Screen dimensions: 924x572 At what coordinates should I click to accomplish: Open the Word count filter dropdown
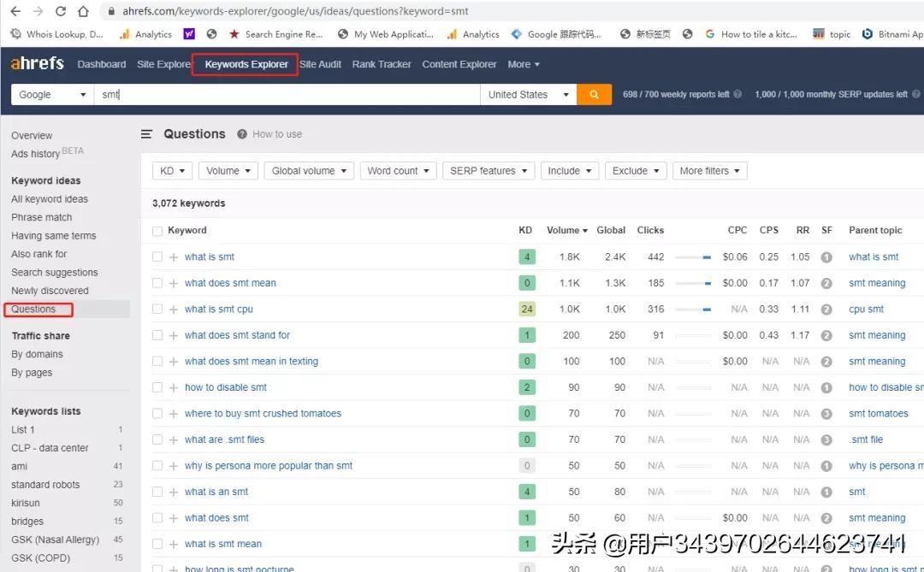tap(399, 171)
